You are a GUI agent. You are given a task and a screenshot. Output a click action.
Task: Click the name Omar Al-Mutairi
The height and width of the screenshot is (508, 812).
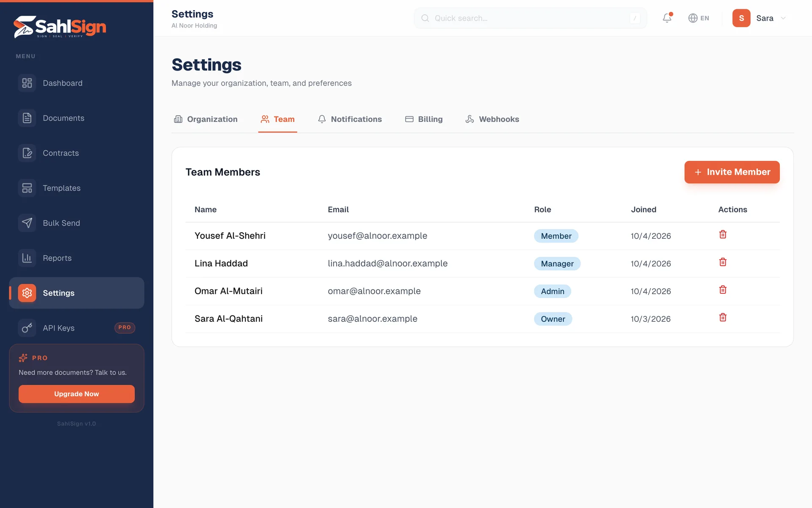pyautogui.click(x=228, y=291)
